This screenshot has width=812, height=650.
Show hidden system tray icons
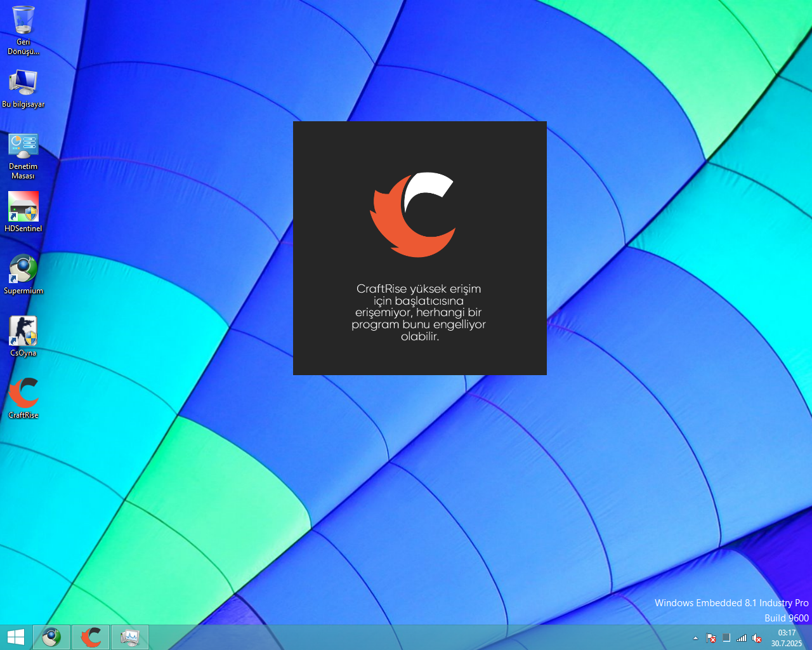695,638
